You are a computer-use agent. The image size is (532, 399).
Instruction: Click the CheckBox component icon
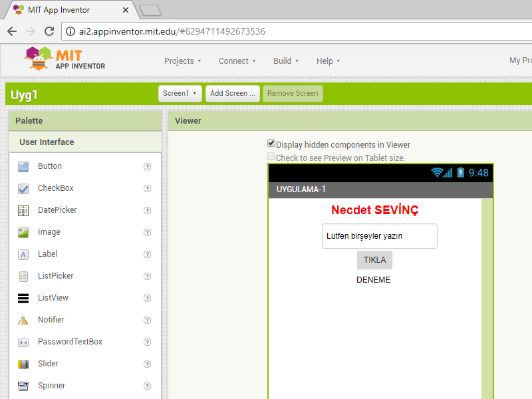click(x=23, y=188)
